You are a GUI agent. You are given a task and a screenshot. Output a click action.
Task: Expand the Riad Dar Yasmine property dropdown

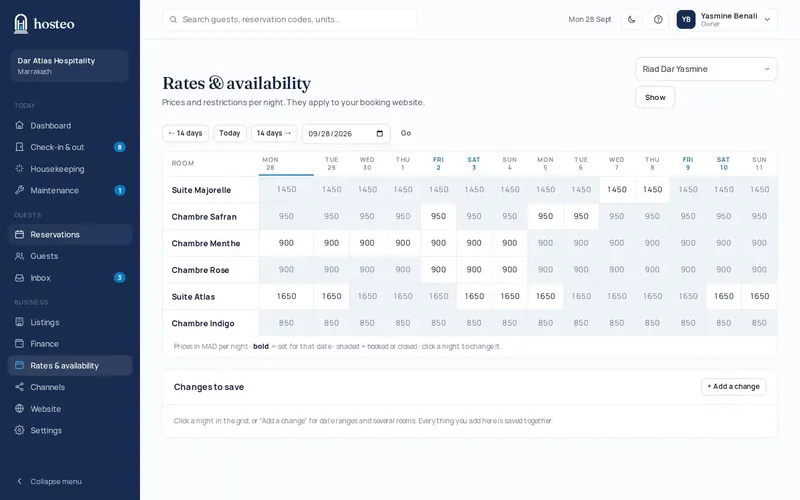(706, 69)
